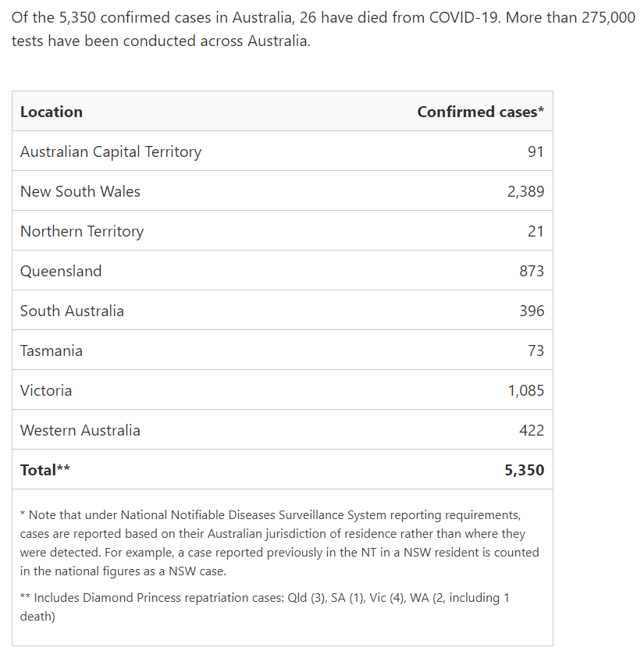
Task: Click the bold Total row label
Action: 45,470
